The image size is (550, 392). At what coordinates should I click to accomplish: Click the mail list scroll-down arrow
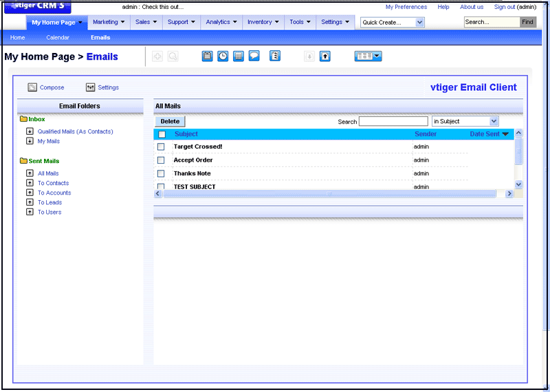pos(518,184)
